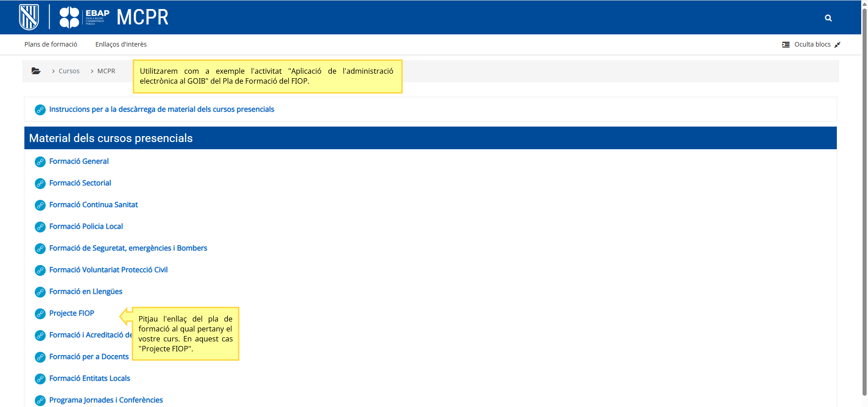
Task: Select MCPR in the breadcrumb trail
Action: pos(106,71)
